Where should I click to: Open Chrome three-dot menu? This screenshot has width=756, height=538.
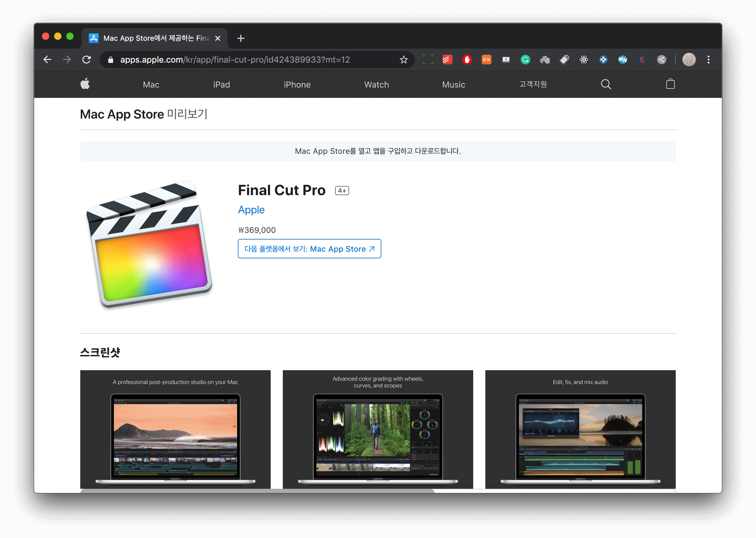pyautogui.click(x=708, y=60)
